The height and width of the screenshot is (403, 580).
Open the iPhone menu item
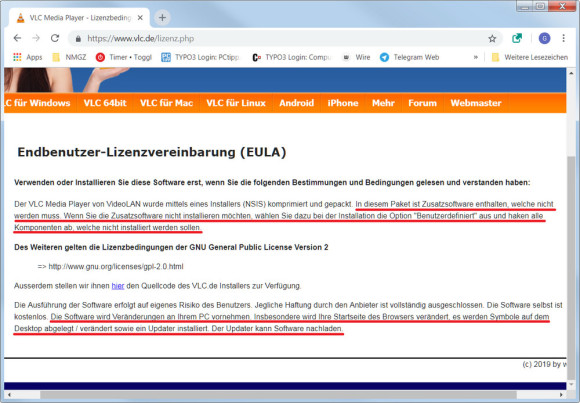(343, 103)
